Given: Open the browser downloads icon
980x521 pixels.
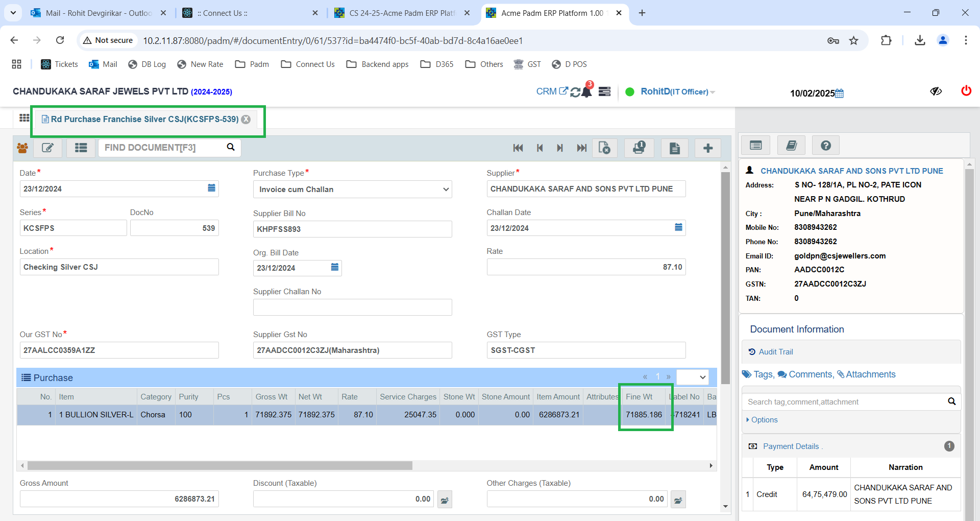Looking at the screenshot, I should tap(920, 40).
